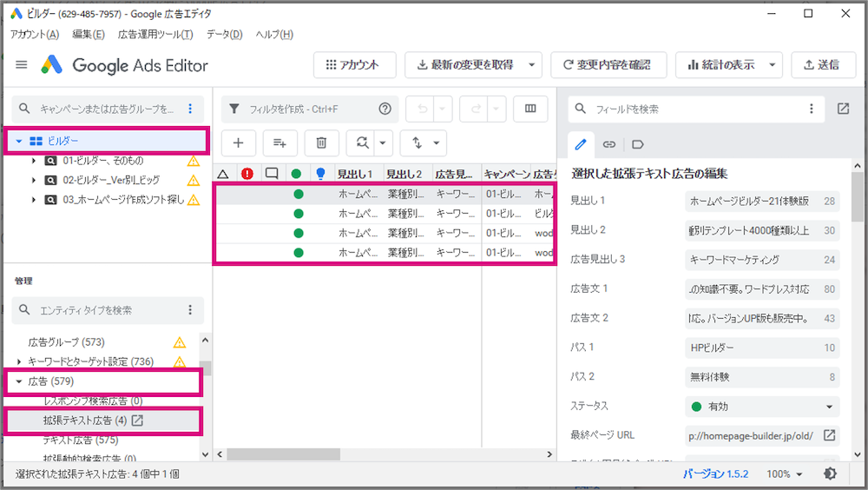Viewport: 868px width, 490px height.
Task: Open final URL in external browser
Action: 829,435
